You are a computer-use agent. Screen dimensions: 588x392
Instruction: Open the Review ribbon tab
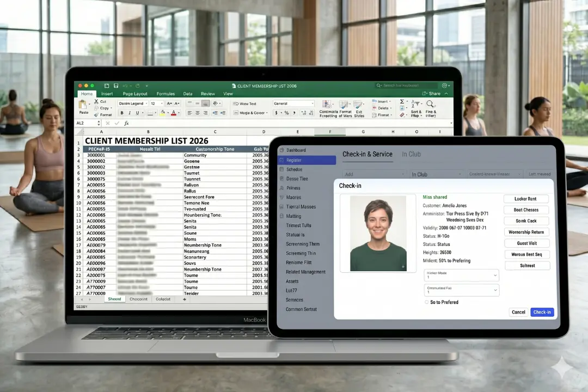[x=208, y=94]
